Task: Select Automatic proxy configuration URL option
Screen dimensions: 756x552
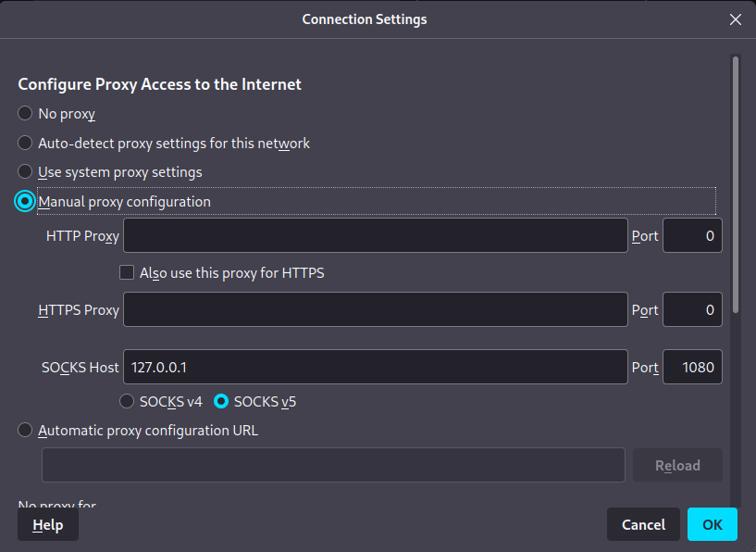Action: (25, 430)
